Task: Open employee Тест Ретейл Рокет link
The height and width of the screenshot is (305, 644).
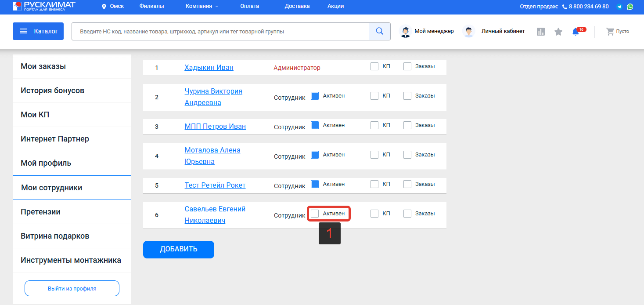Action: tap(215, 185)
